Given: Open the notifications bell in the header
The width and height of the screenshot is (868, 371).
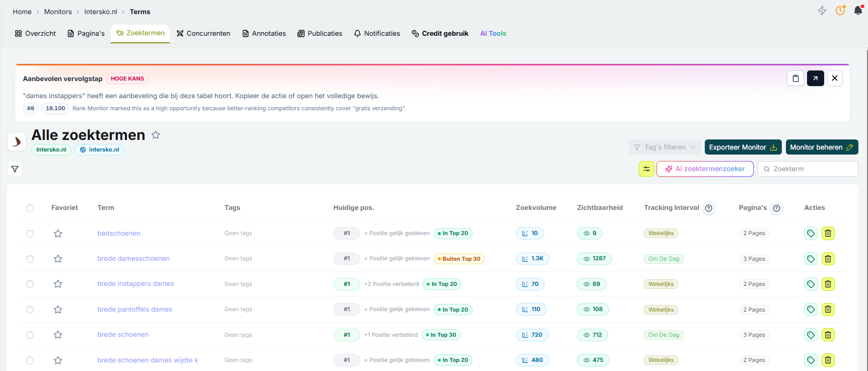Looking at the screenshot, I should point(858,11).
